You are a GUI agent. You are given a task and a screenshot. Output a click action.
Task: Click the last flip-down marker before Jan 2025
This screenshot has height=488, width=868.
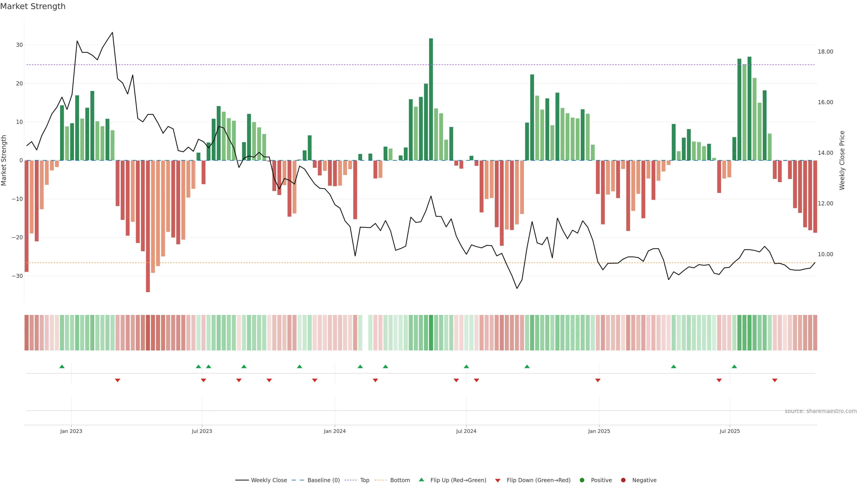coord(598,380)
